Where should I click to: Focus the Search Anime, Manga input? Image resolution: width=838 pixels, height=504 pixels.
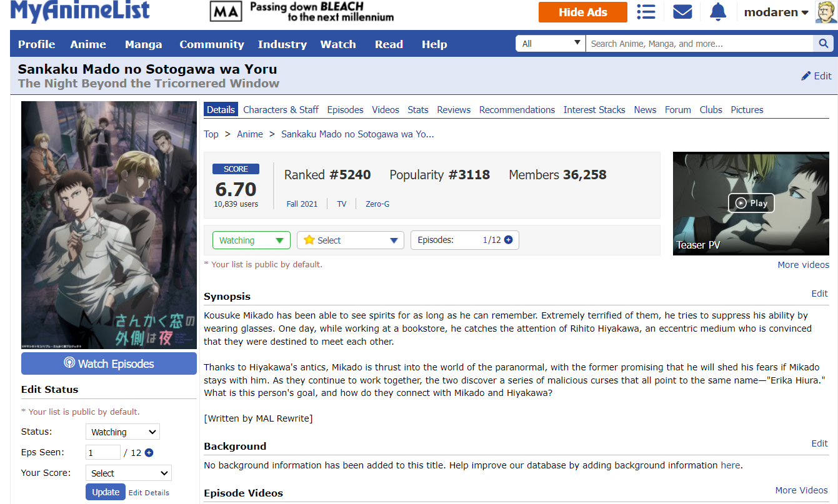point(700,44)
